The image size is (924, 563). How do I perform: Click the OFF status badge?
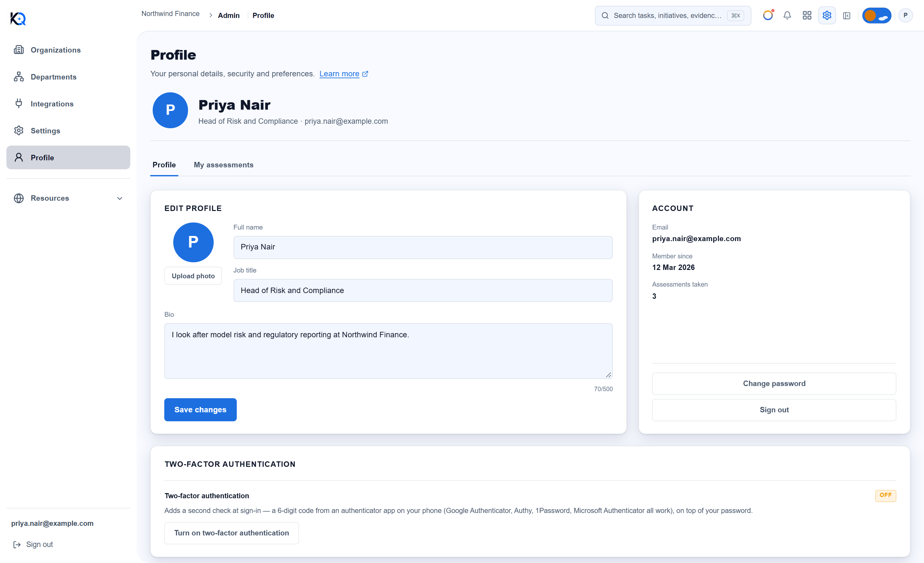[x=886, y=495]
